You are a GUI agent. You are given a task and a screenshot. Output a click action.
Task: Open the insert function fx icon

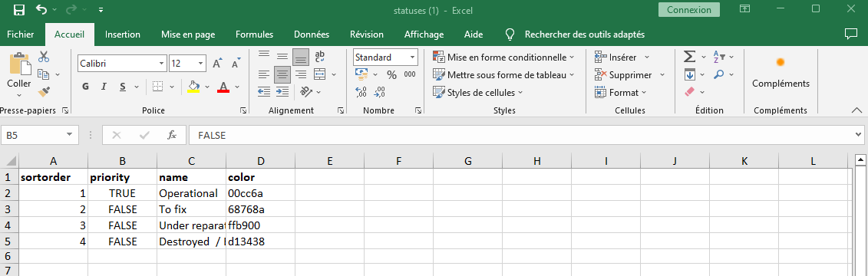[x=172, y=135]
